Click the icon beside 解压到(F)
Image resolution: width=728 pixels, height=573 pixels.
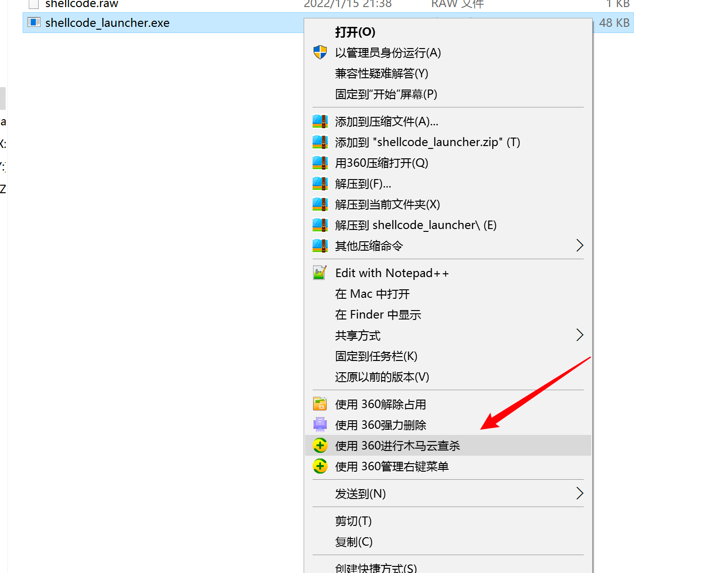point(320,184)
